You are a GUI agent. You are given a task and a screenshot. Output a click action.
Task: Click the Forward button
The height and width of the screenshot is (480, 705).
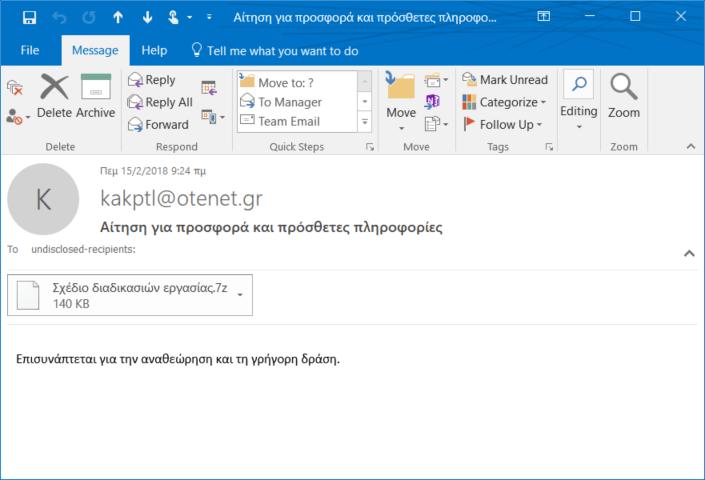(x=158, y=124)
